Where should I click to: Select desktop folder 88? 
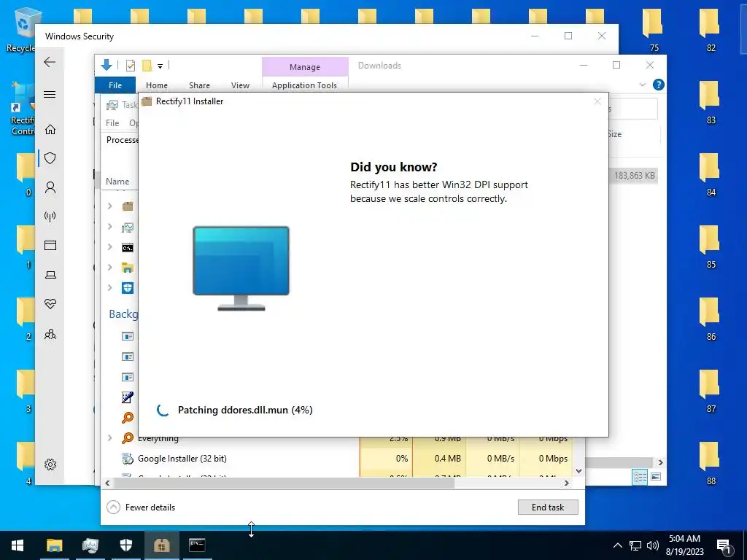click(711, 463)
